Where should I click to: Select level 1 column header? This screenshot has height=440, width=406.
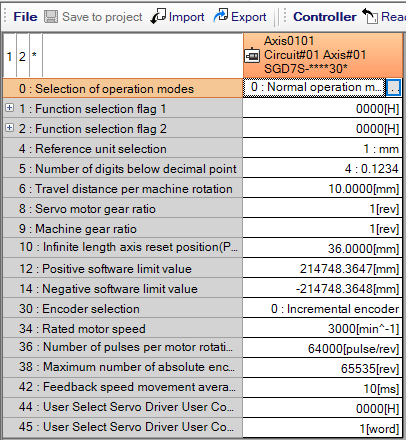point(10,55)
